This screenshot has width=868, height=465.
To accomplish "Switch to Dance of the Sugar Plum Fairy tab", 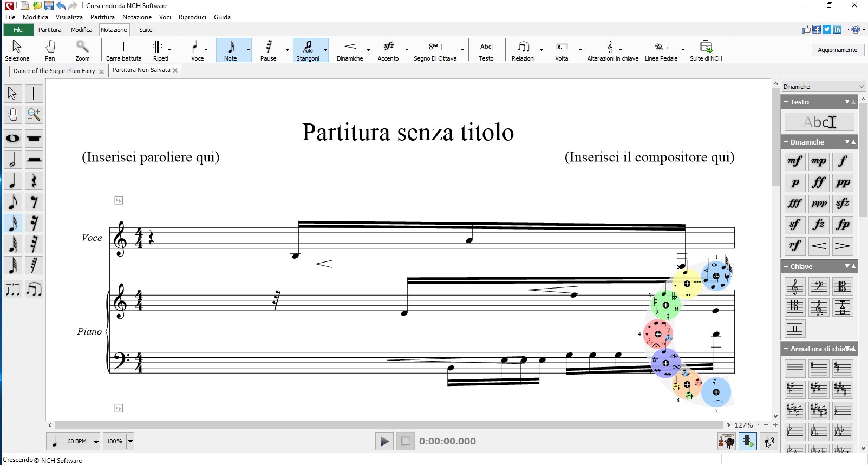I will pos(54,71).
